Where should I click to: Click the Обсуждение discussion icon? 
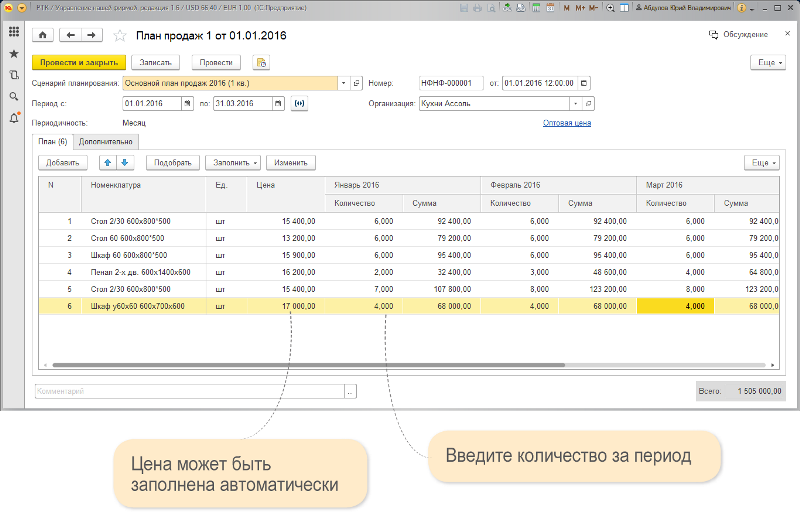click(714, 35)
